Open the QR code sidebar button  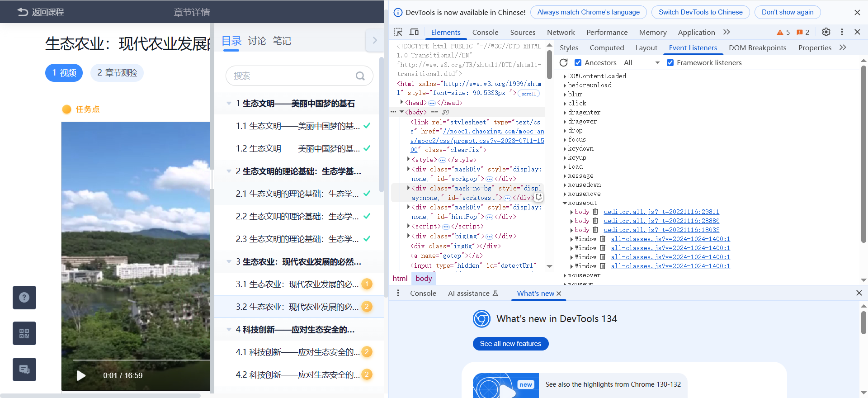(24, 334)
